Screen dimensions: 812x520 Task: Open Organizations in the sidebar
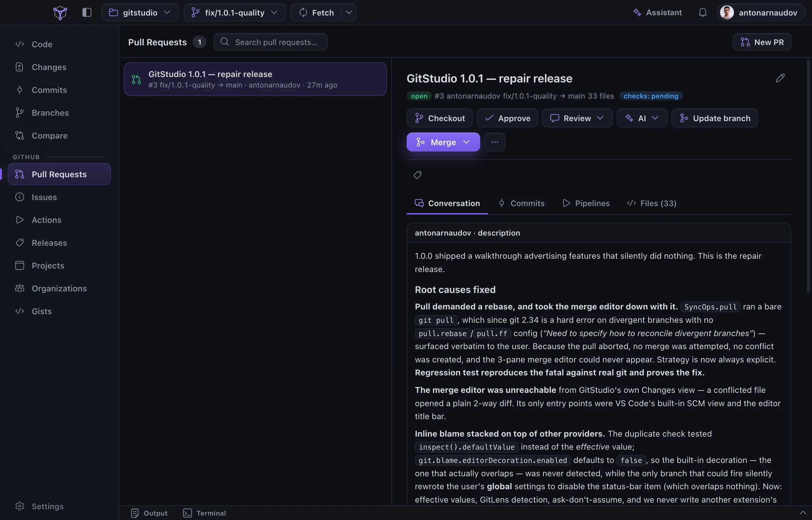[x=59, y=288]
